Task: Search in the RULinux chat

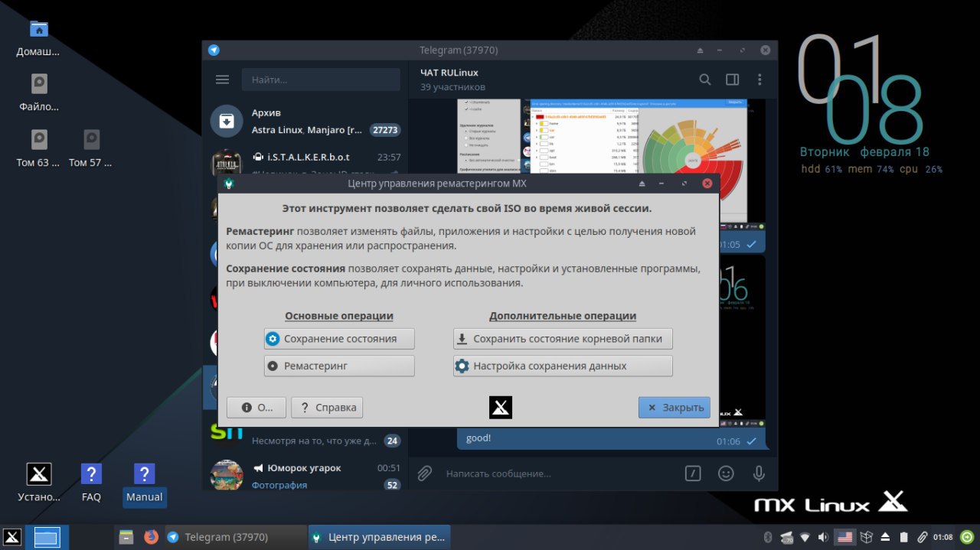Action: [x=705, y=80]
